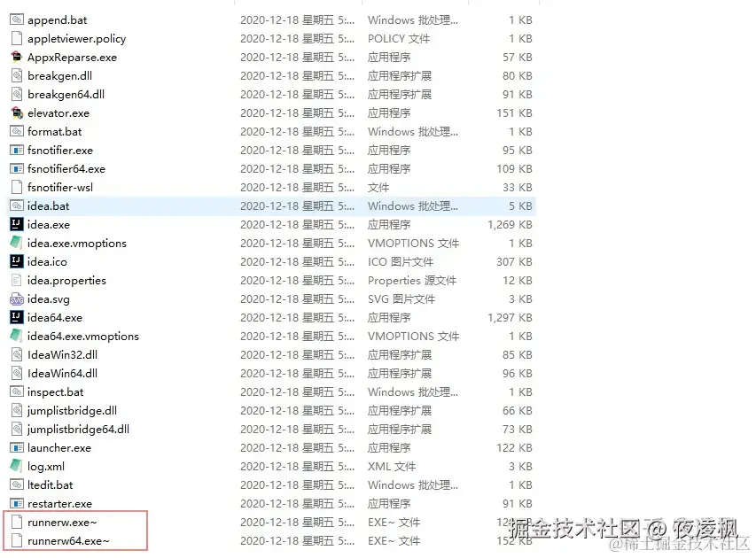The width and height of the screenshot is (756, 558).
Task: Select the idea64.exe application icon
Action: pos(19,317)
